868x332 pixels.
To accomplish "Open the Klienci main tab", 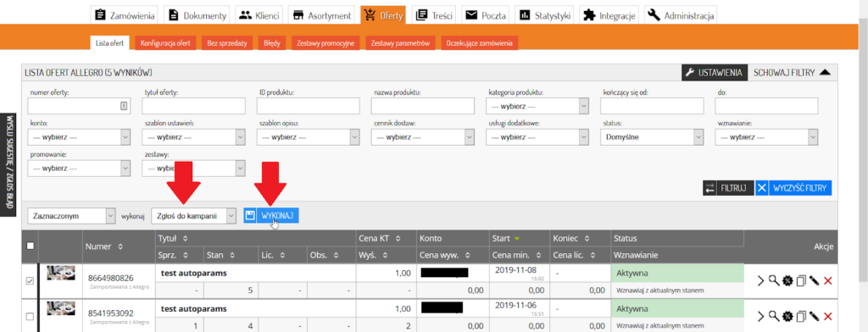I will coord(259,15).
